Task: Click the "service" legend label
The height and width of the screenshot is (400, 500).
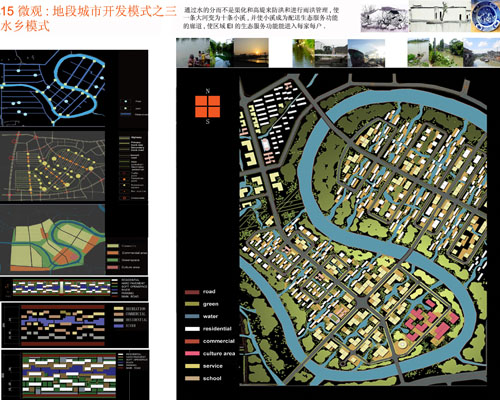Action: 213,366
